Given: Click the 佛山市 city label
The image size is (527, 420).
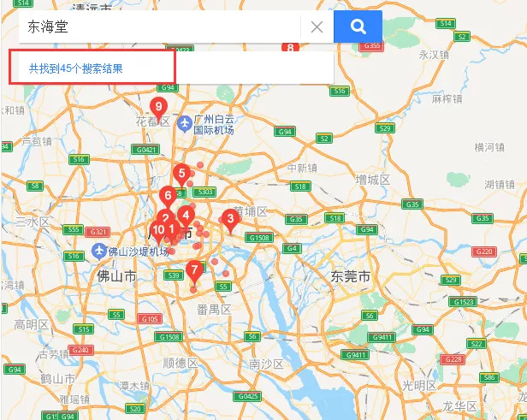Looking at the screenshot, I should click(x=116, y=276).
